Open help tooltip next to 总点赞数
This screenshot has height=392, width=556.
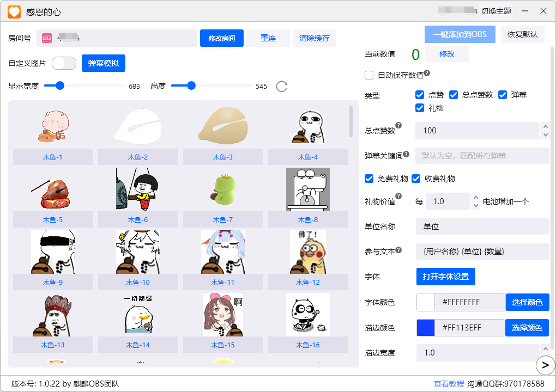click(398, 125)
